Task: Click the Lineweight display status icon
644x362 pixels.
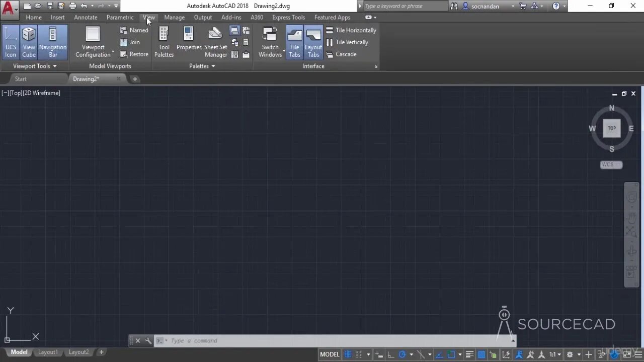Action: point(469,354)
